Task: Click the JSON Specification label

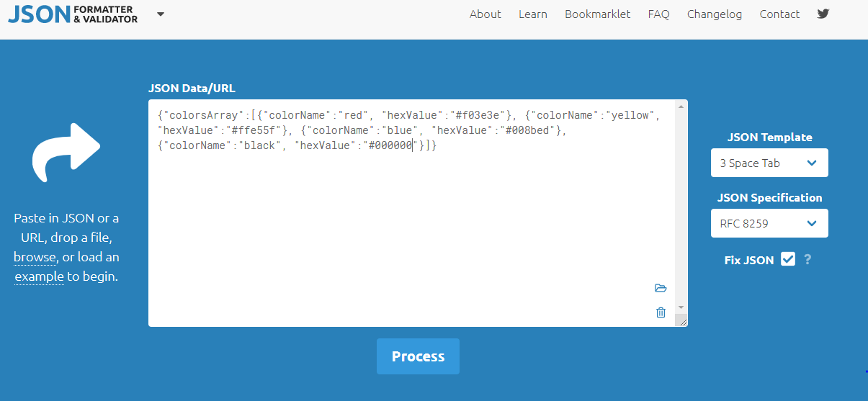Action: pyautogui.click(x=770, y=197)
